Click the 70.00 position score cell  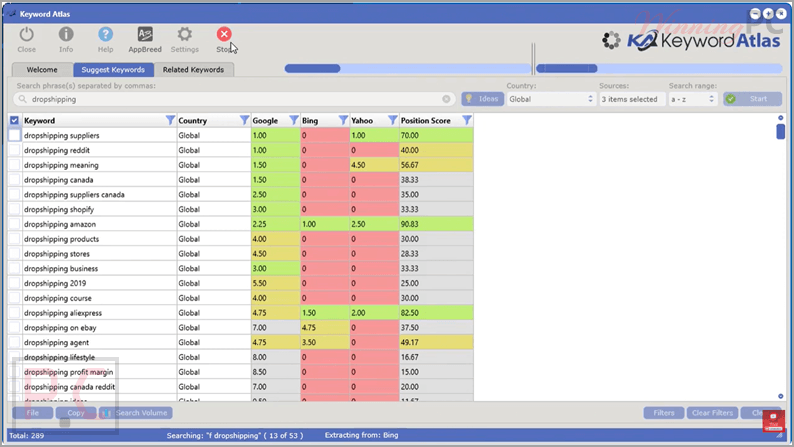click(x=436, y=135)
